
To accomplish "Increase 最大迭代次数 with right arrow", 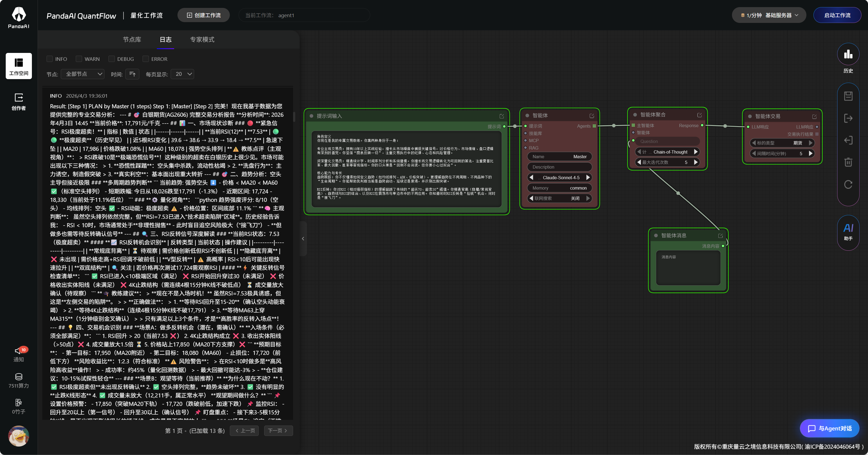I will 695,162.
